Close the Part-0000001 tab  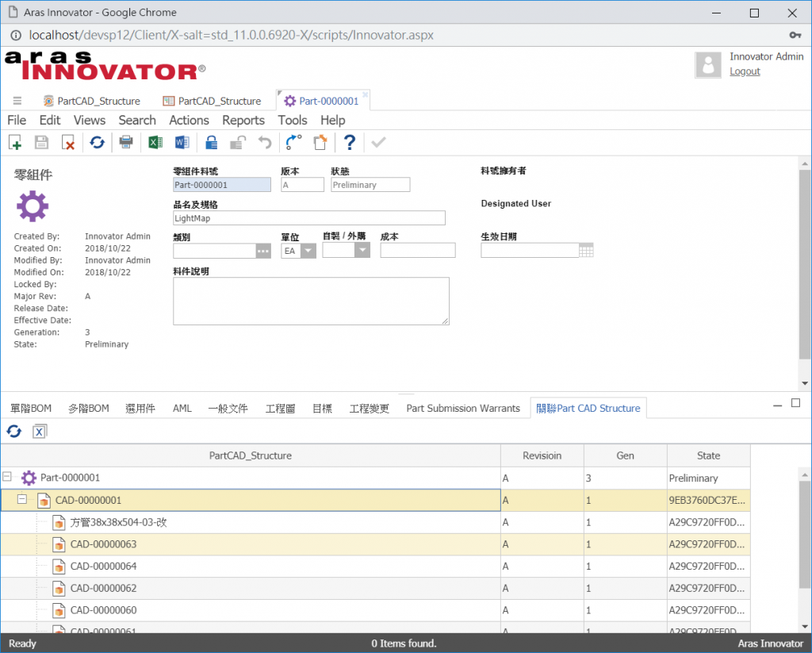point(366,94)
